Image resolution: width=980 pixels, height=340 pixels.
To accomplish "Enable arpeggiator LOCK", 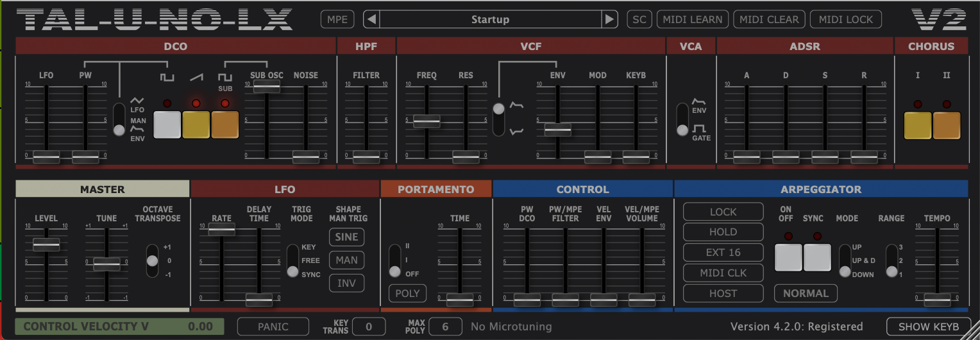I will (723, 212).
